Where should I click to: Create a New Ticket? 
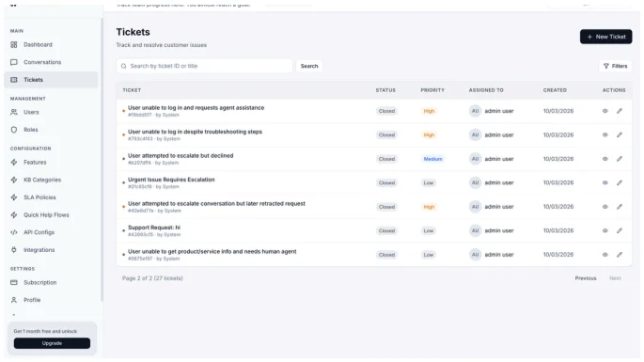click(605, 37)
